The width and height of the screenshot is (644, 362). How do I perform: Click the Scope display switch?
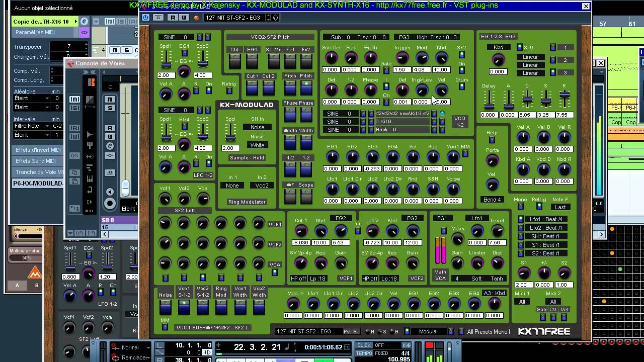pos(306,196)
